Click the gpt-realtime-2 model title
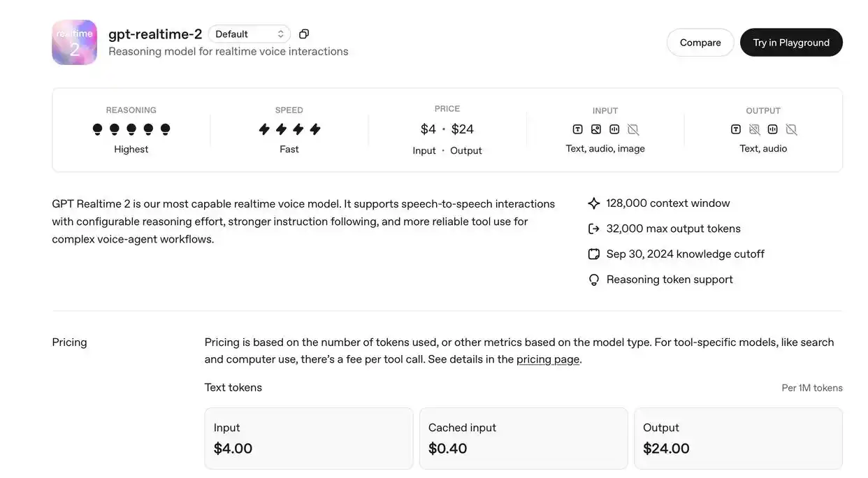Image resolution: width=868 pixels, height=478 pixels. [x=155, y=34]
